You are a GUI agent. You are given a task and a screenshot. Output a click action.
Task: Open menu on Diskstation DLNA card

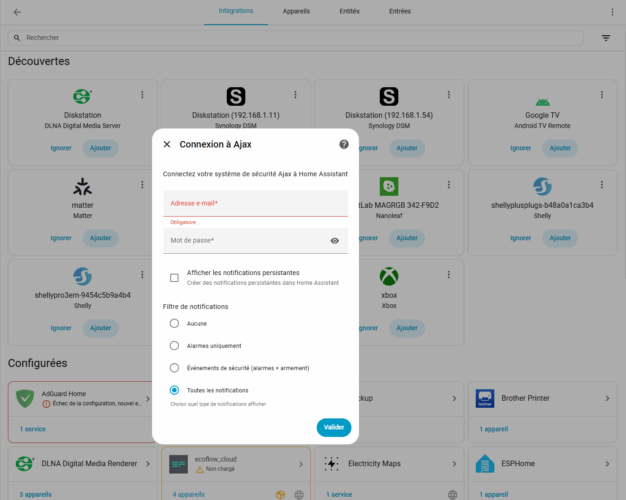[142, 95]
